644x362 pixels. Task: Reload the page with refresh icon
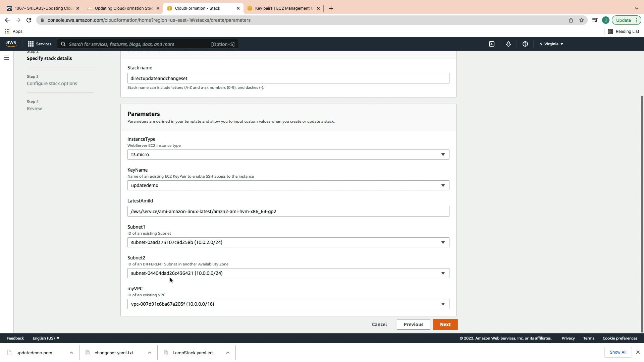coord(29,20)
